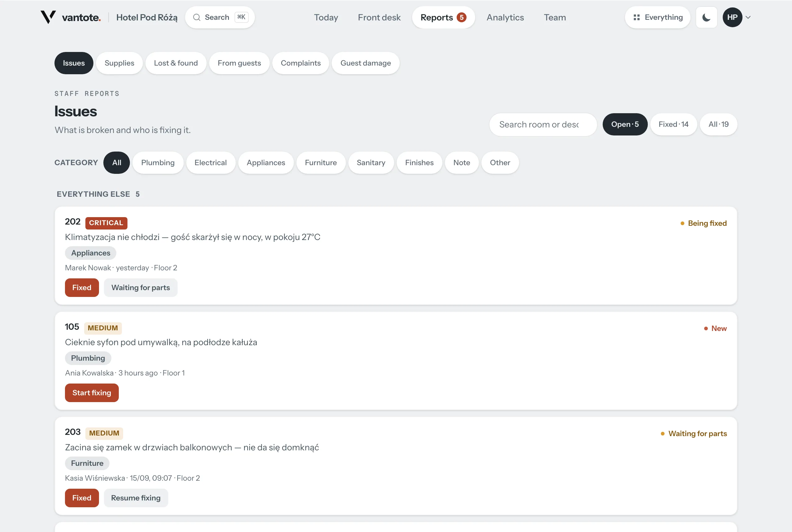Filter category by Finishes
The height and width of the screenshot is (532, 792).
coord(419,163)
